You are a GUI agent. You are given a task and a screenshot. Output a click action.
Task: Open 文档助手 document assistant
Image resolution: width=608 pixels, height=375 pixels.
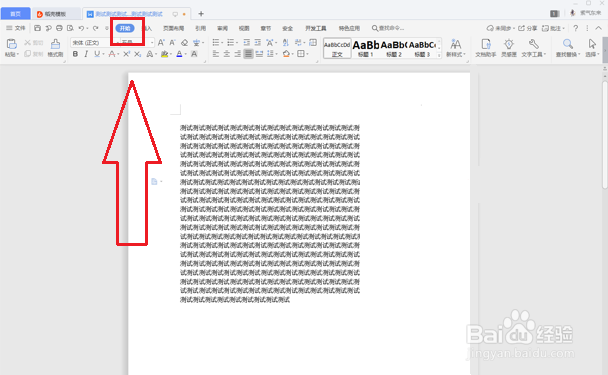click(486, 48)
